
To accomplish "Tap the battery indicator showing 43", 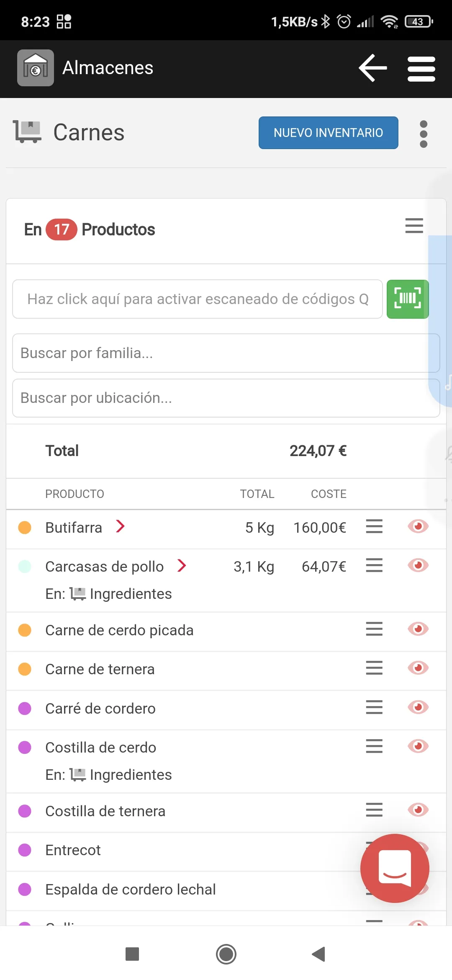I will [x=419, y=21].
